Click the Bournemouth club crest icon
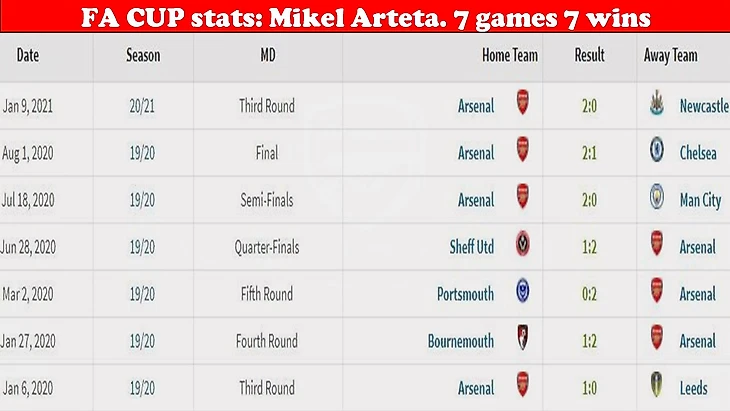This screenshot has height=411, width=730. 523,338
